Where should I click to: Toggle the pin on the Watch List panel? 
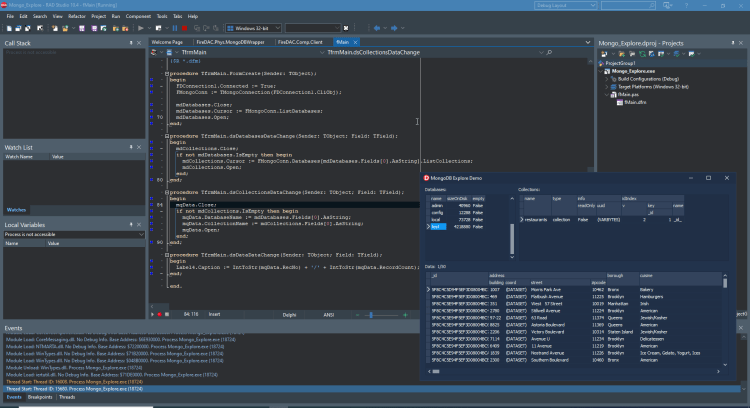coord(131,147)
